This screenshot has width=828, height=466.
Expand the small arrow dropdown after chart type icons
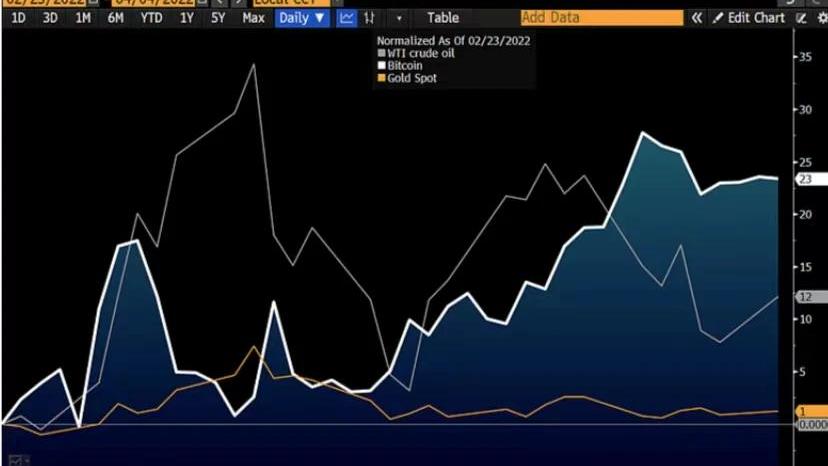399,18
